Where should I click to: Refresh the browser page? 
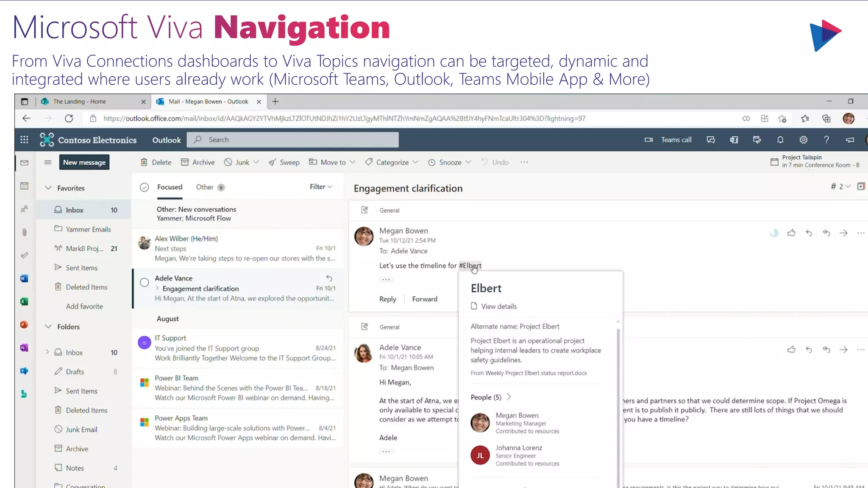[x=69, y=119]
